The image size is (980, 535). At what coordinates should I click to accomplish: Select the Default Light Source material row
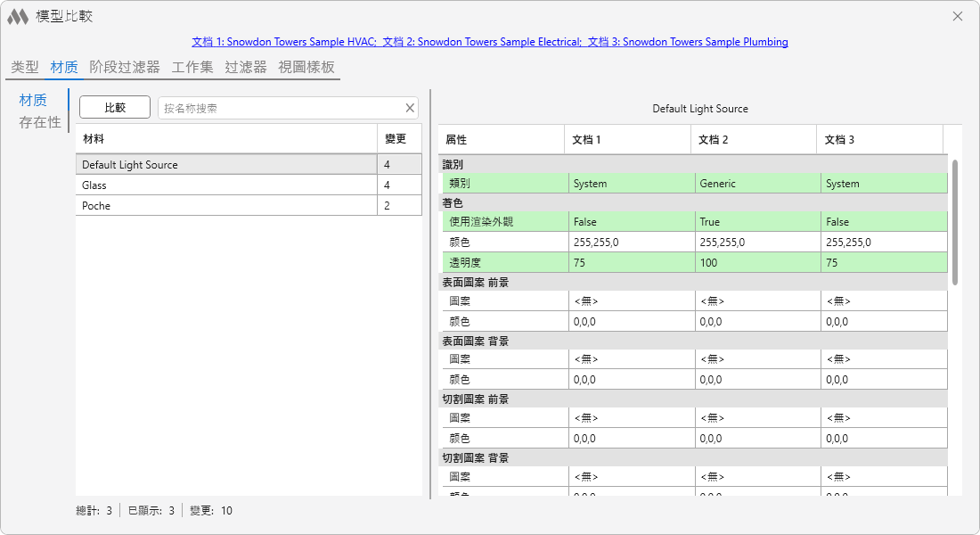249,165
